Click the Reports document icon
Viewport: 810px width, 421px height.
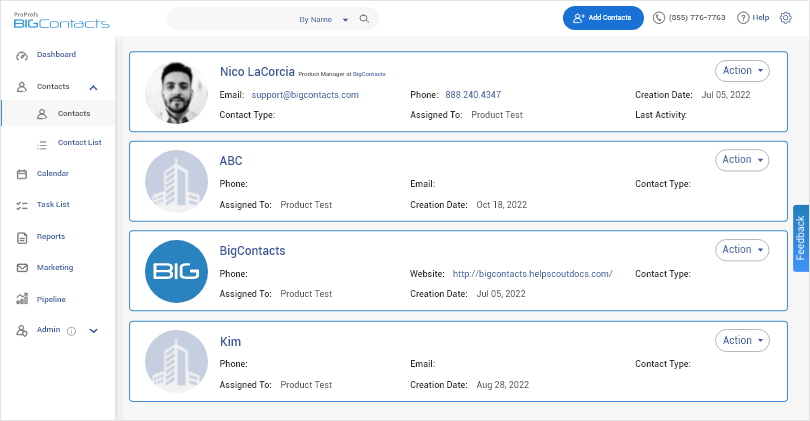(22, 238)
